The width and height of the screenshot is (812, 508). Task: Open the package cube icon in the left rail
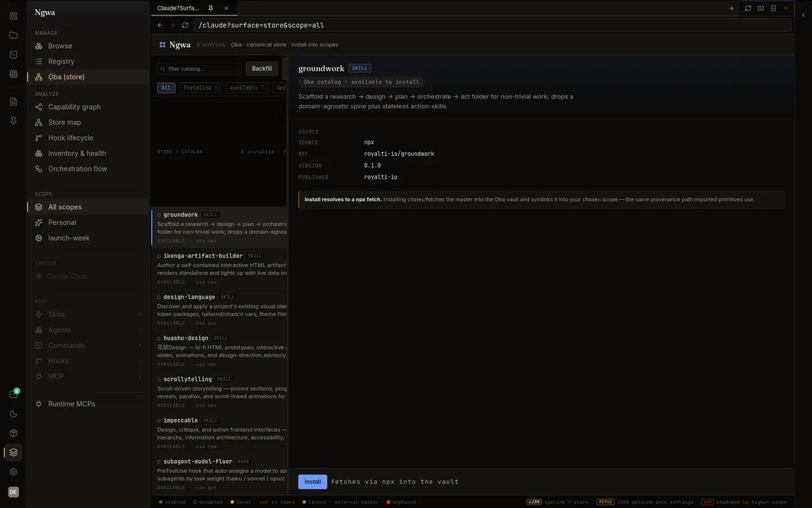(x=13, y=433)
